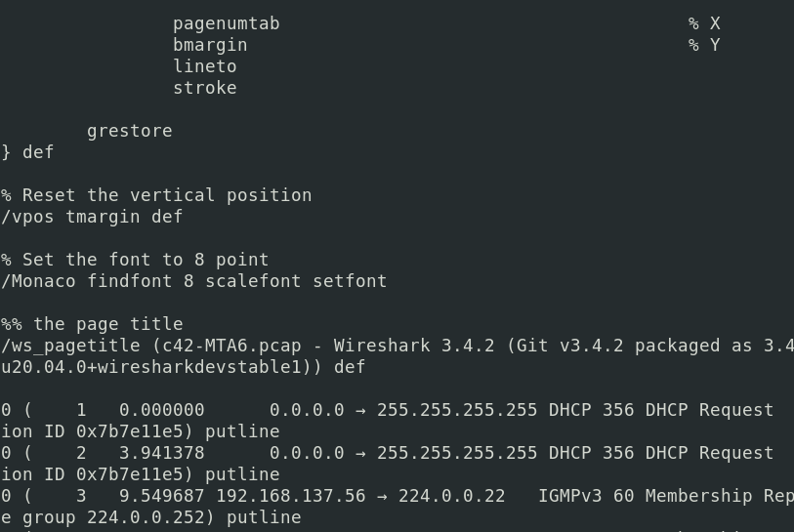Screen dimensions: 794x532
Task: Click the "%% the page title" comment
Action: 92,324
